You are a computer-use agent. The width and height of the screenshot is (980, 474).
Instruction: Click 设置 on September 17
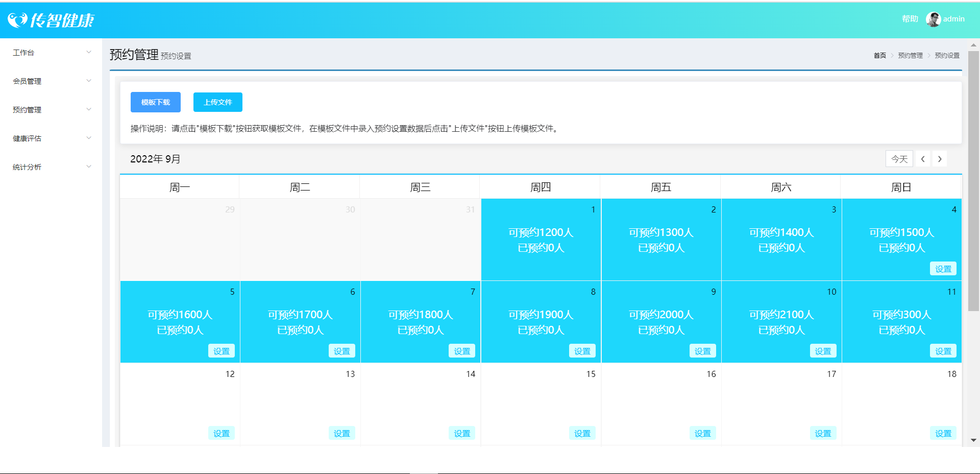(x=823, y=433)
